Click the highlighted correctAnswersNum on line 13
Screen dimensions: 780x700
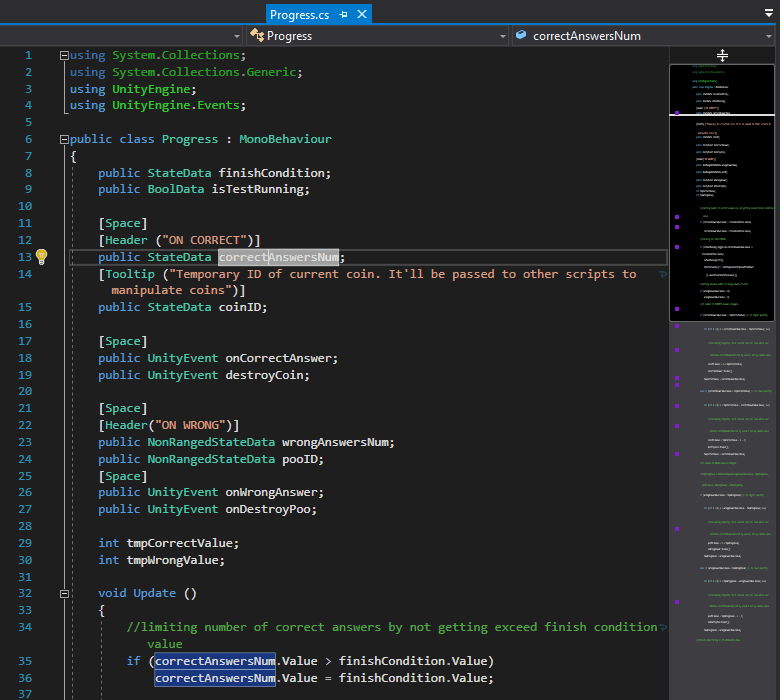(x=279, y=257)
